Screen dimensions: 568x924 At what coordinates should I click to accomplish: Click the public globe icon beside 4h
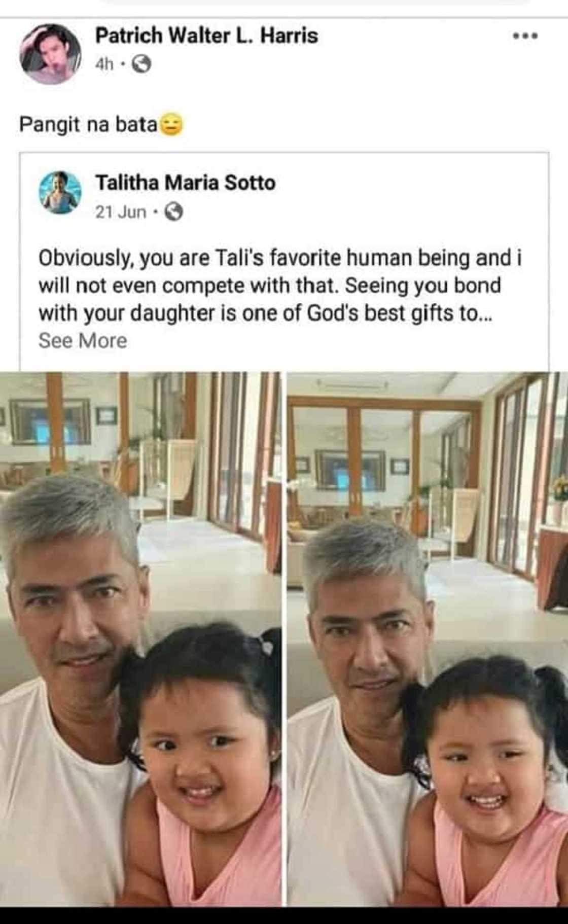tap(141, 64)
